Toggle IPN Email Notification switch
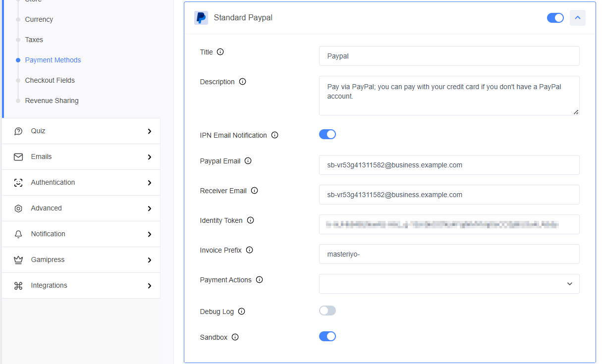This screenshot has width=602, height=364. pos(328,134)
